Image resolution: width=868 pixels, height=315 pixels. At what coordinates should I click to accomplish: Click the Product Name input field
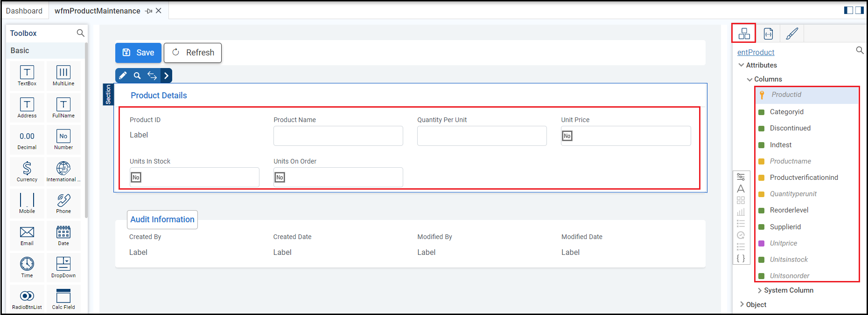tap(338, 136)
